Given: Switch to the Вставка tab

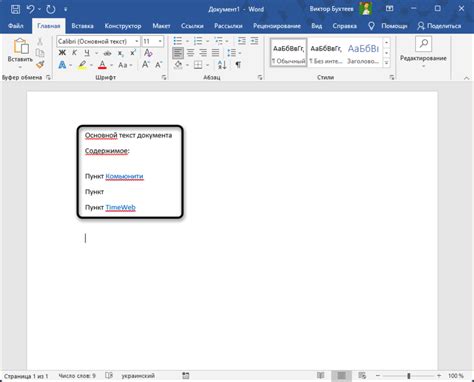Looking at the screenshot, I should pyautogui.click(x=82, y=26).
